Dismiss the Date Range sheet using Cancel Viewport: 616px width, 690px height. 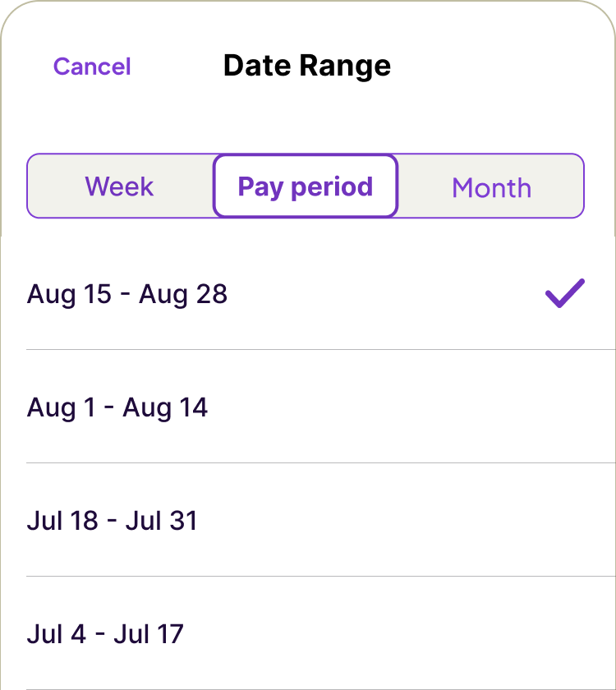click(92, 67)
